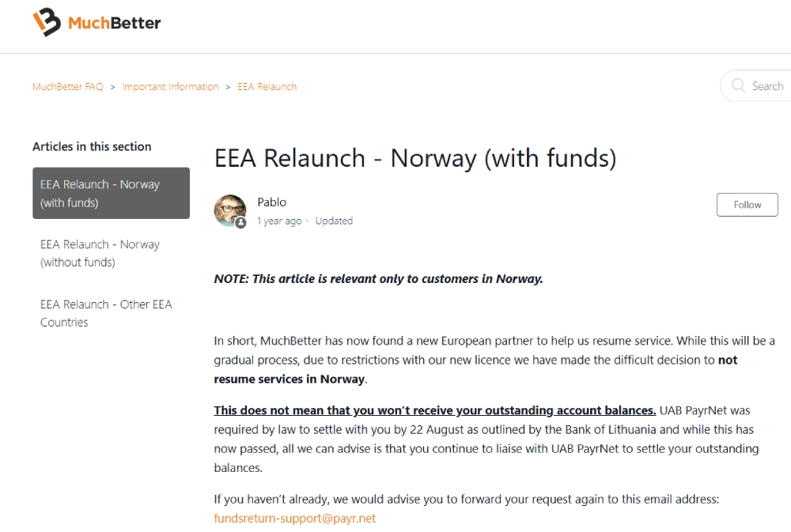Click the '1 year ago' timestamp
Viewport: 791px width, 532px height.
pos(280,221)
